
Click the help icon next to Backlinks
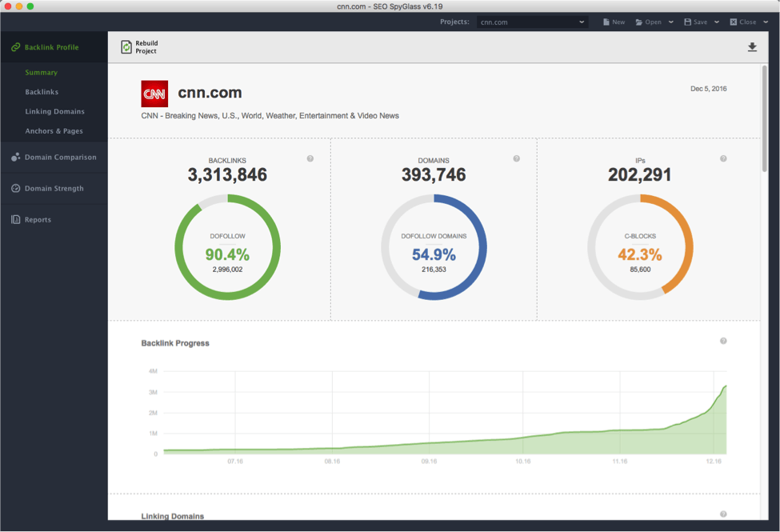pyautogui.click(x=310, y=158)
